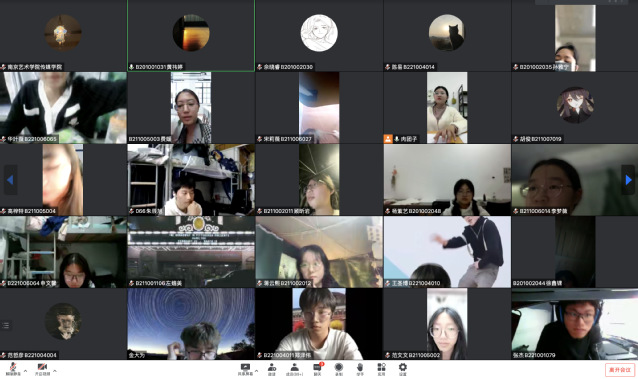Open the settings gear icon

pyautogui.click(x=402, y=369)
